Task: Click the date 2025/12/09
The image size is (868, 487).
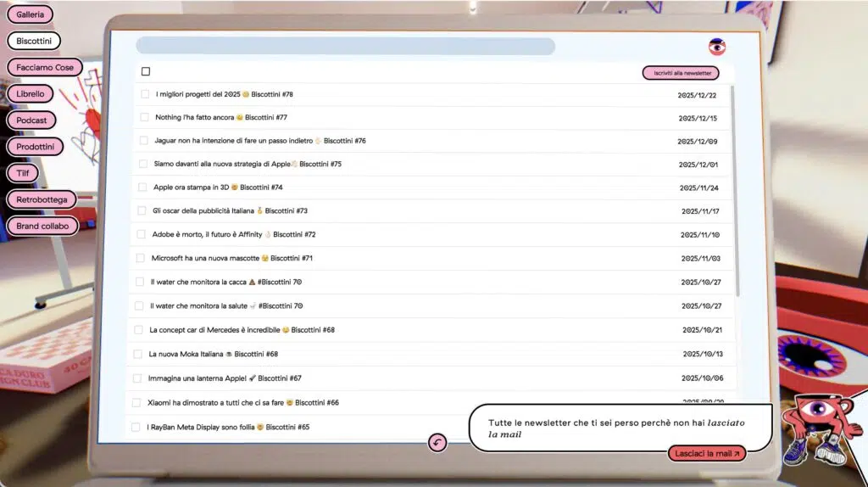Action: click(x=698, y=142)
